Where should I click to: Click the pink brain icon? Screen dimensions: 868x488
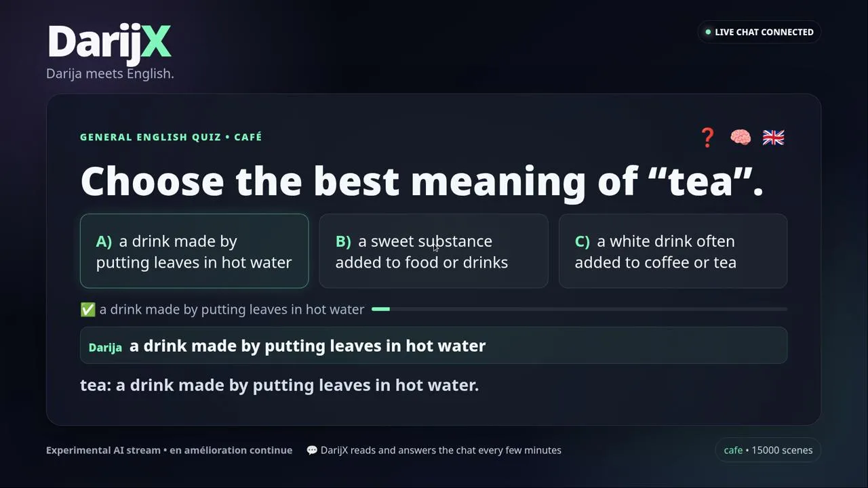[x=741, y=138]
